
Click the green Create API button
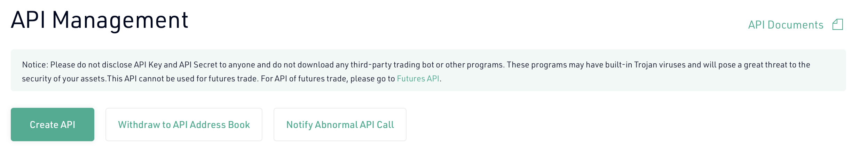click(x=53, y=125)
